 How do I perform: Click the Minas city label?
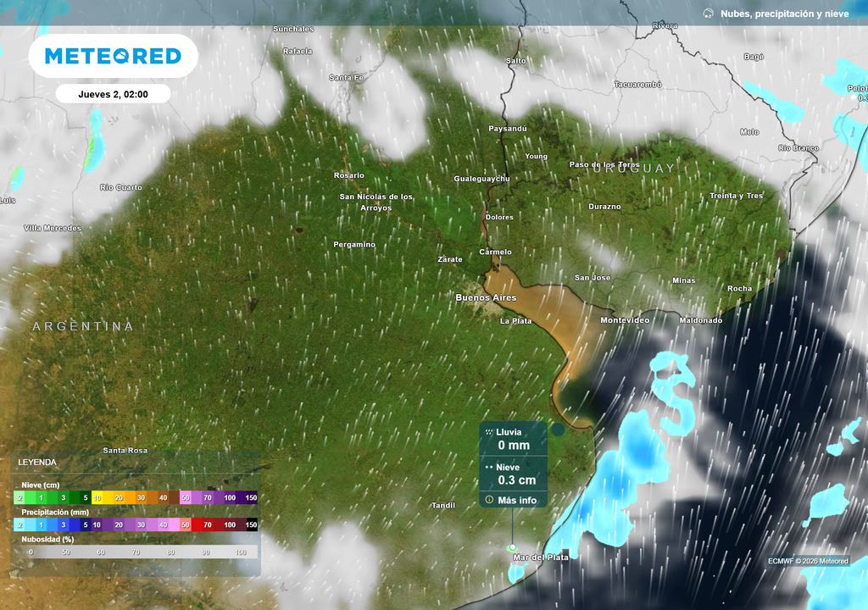click(684, 280)
